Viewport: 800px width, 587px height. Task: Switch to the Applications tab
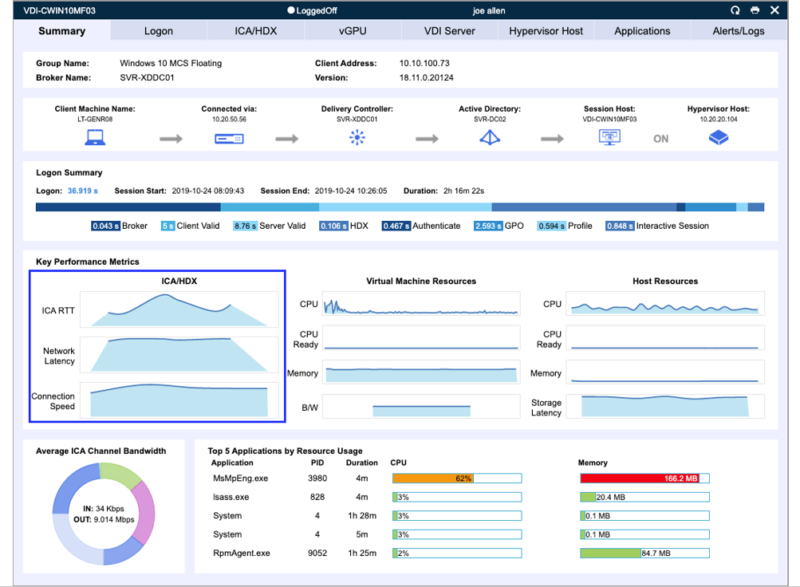[x=642, y=31]
